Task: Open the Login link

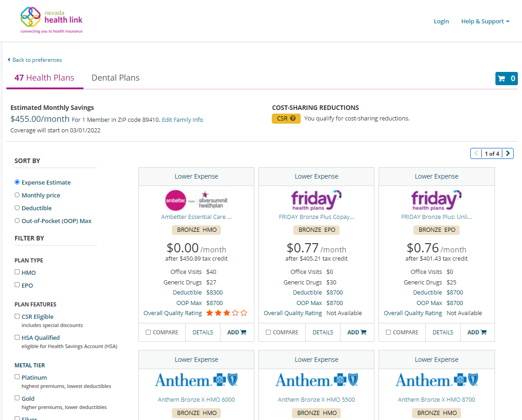Action: coord(441,22)
